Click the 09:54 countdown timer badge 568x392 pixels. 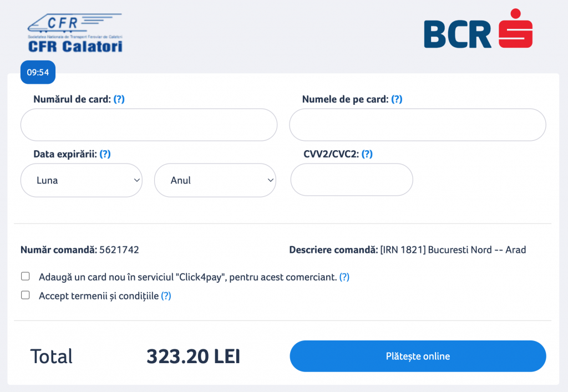pos(38,72)
